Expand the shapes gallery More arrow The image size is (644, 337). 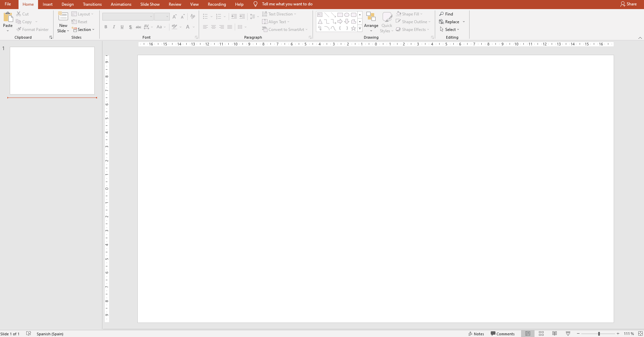(x=360, y=29)
